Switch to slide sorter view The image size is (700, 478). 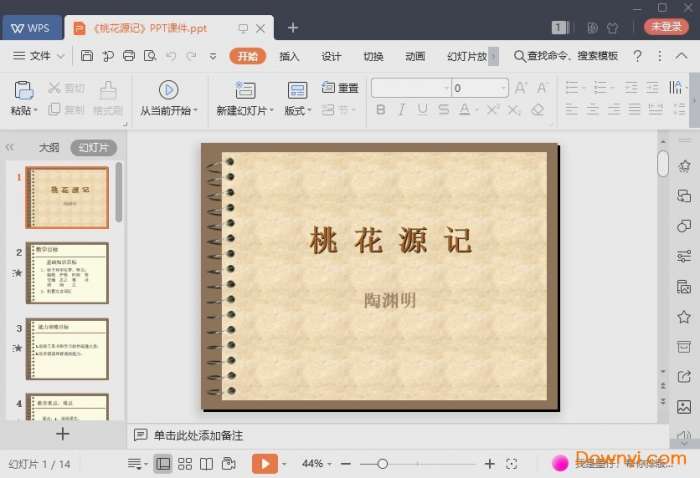pos(185,464)
